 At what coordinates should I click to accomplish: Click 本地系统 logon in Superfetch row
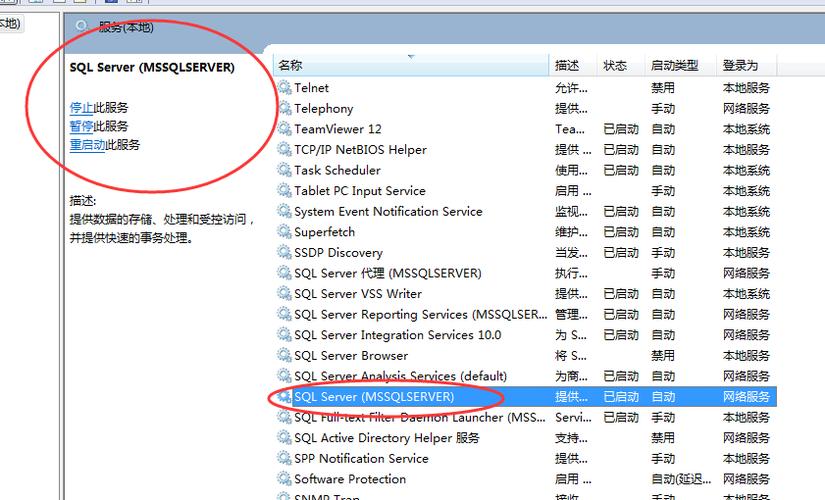(x=746, y=232)
